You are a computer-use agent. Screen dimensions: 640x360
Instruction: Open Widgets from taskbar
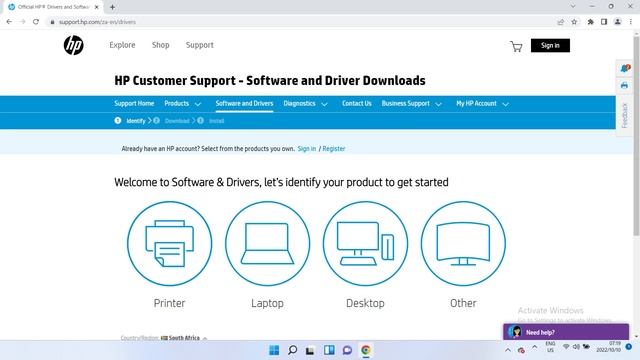[329, 350]
